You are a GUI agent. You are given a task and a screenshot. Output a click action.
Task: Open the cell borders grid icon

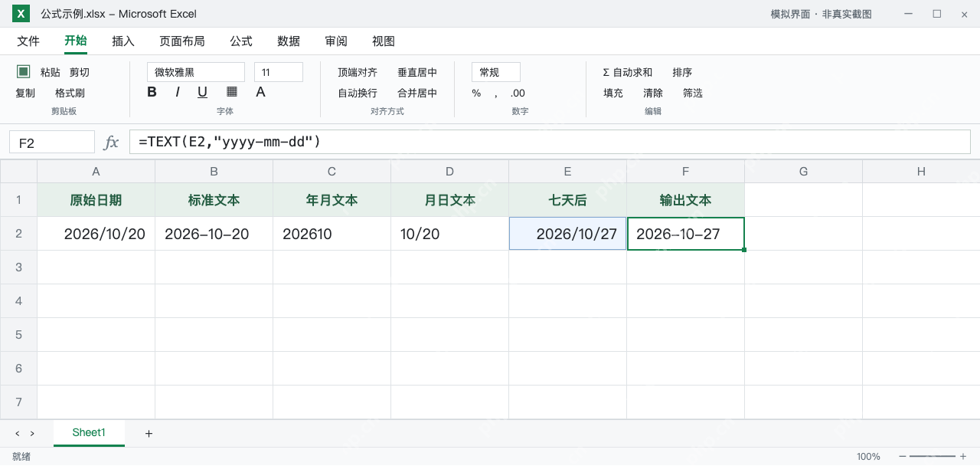point(232,92)
